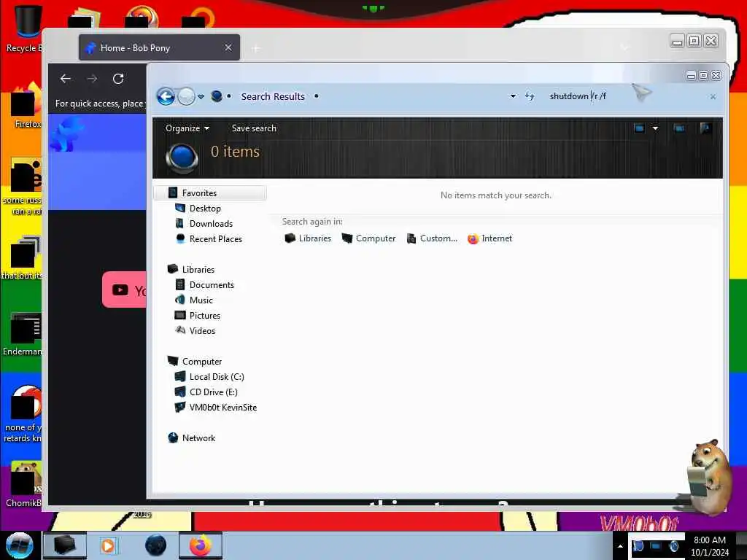The height and width of the screenshot is (560, 747).
Task: Select the Enderman desktop icon
Action: coord(23,334)
